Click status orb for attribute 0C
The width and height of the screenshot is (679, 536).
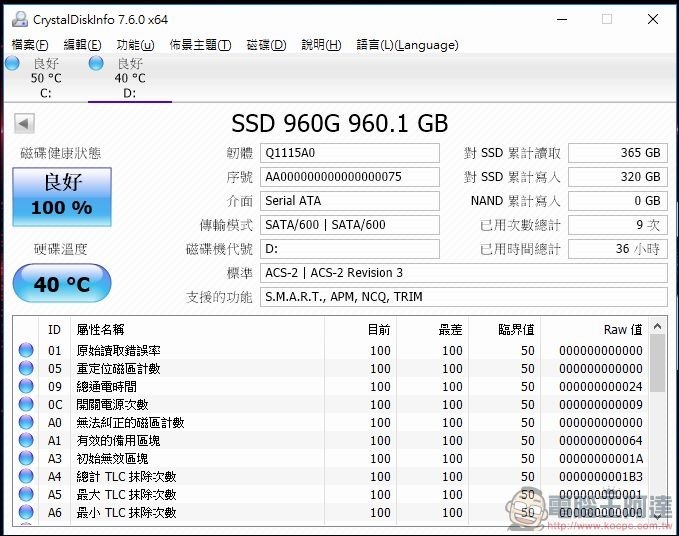pyautogui.click(x=26, y=404)
